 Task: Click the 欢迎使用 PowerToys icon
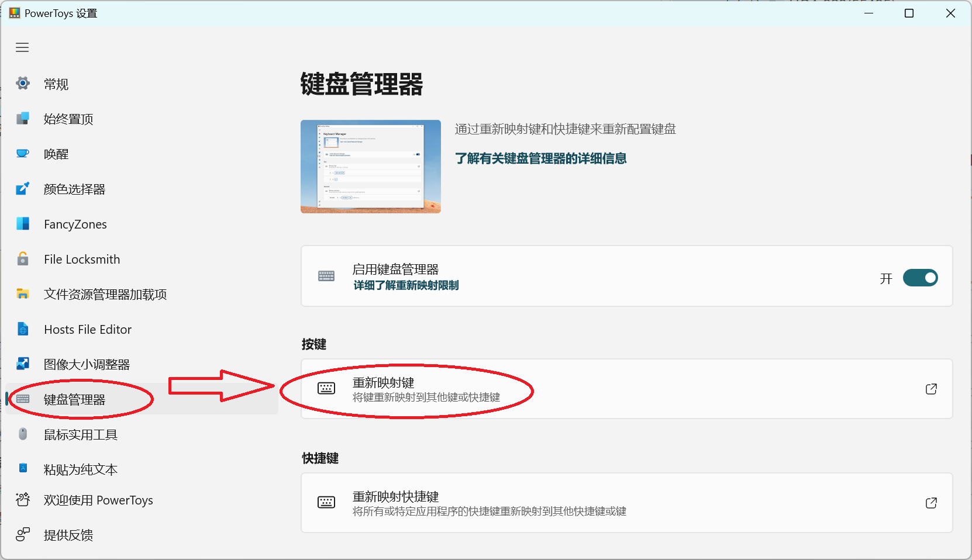pos(23,500)
